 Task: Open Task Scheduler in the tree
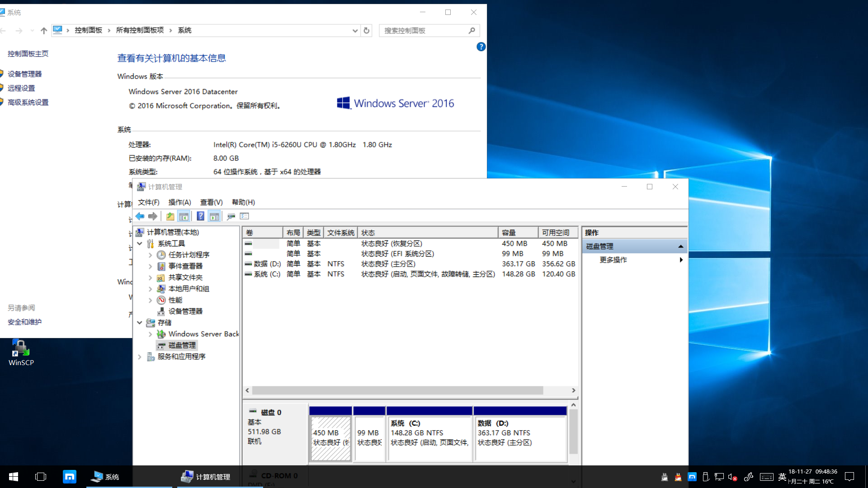click(x=189, y=255)
